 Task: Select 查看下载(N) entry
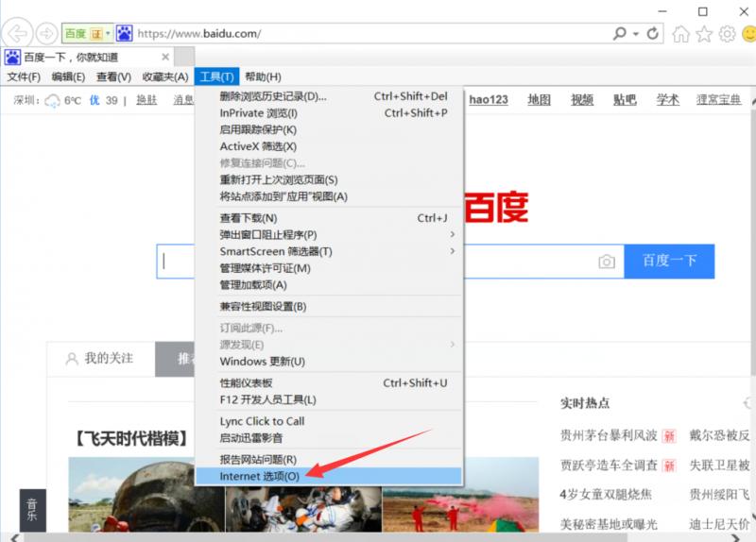(329, 218)
